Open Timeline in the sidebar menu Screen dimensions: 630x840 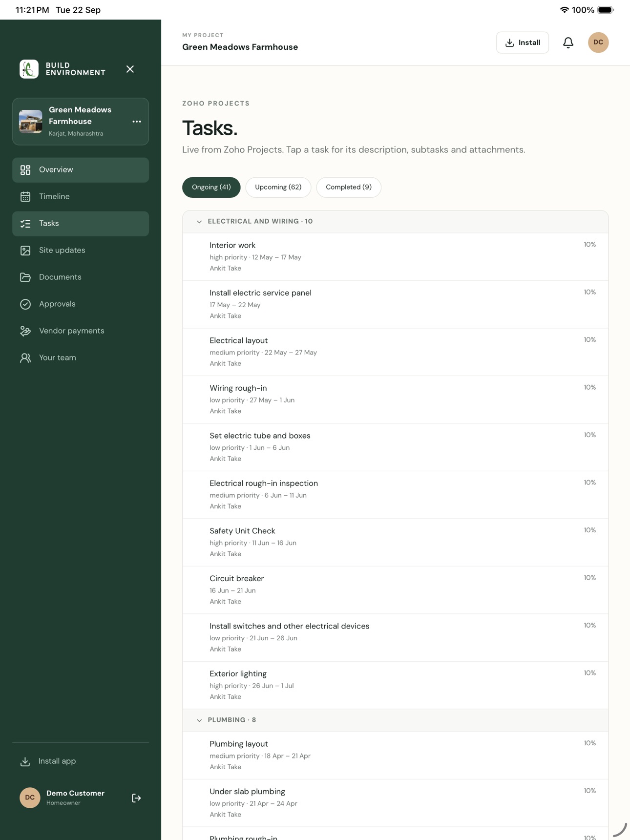(81, 197)
